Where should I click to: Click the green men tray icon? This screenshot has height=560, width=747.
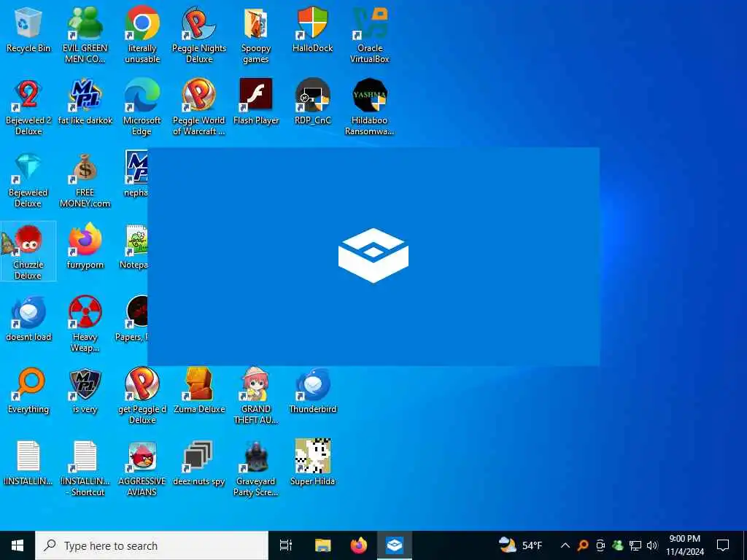point(618,545)
